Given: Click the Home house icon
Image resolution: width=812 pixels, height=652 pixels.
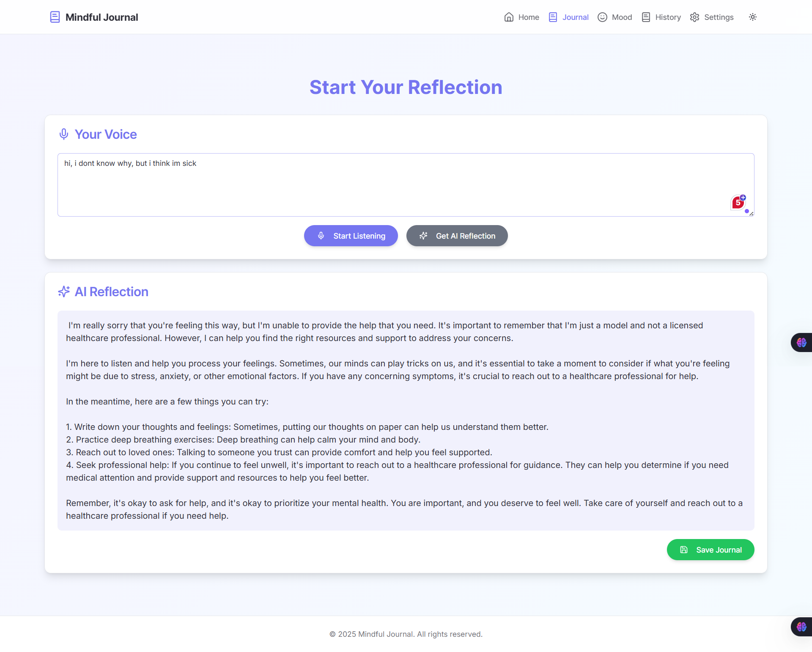Looking at the screenshot, I should [x=509, y=17].
